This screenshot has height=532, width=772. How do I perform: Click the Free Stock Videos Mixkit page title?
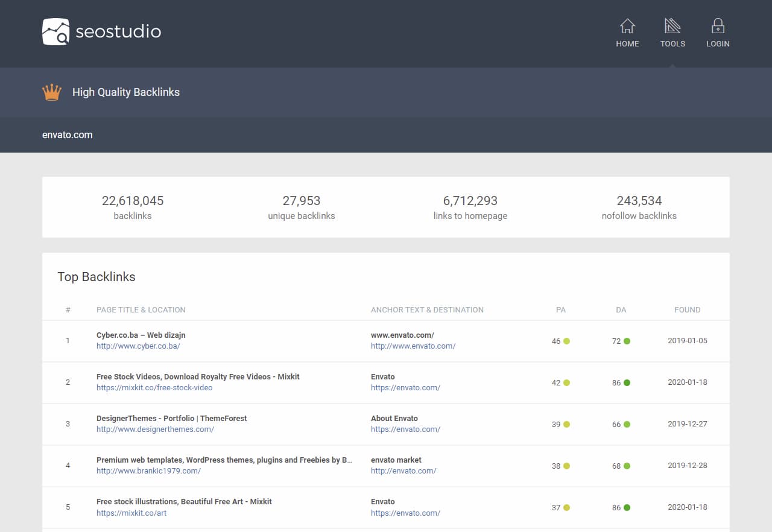(x=198, y=377)
